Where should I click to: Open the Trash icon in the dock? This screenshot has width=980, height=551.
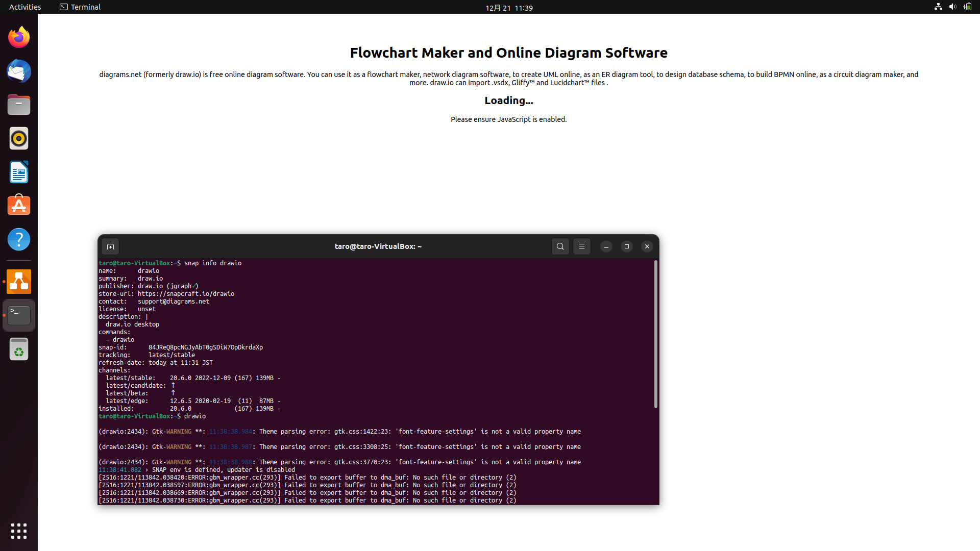coord(19,349)
